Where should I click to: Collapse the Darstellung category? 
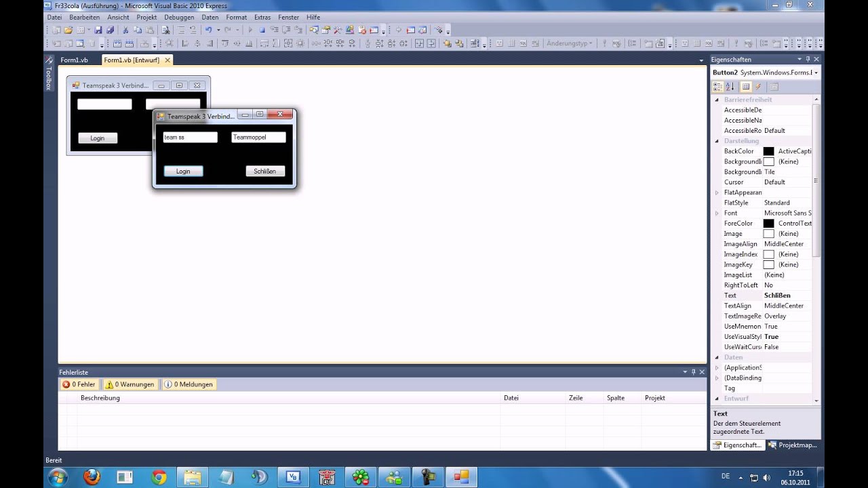[717, 141]
